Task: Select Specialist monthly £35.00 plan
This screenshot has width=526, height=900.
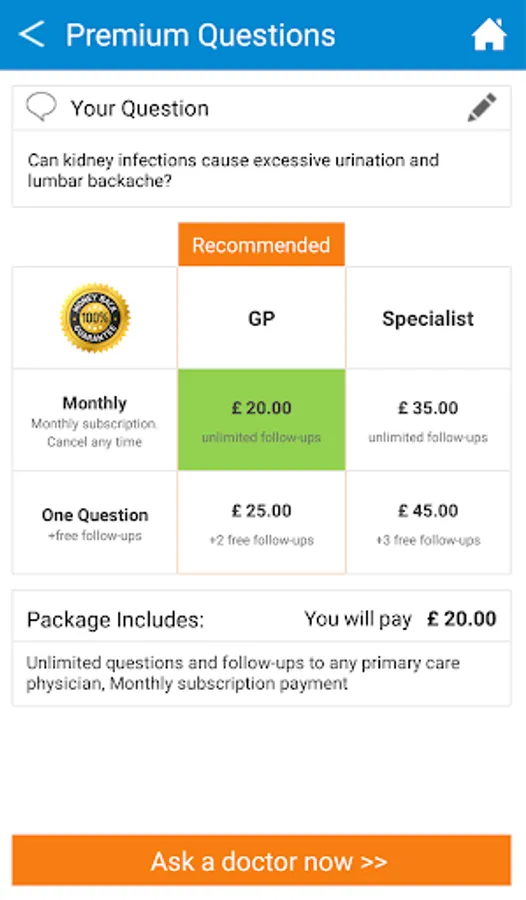Action: pos(428,420)
